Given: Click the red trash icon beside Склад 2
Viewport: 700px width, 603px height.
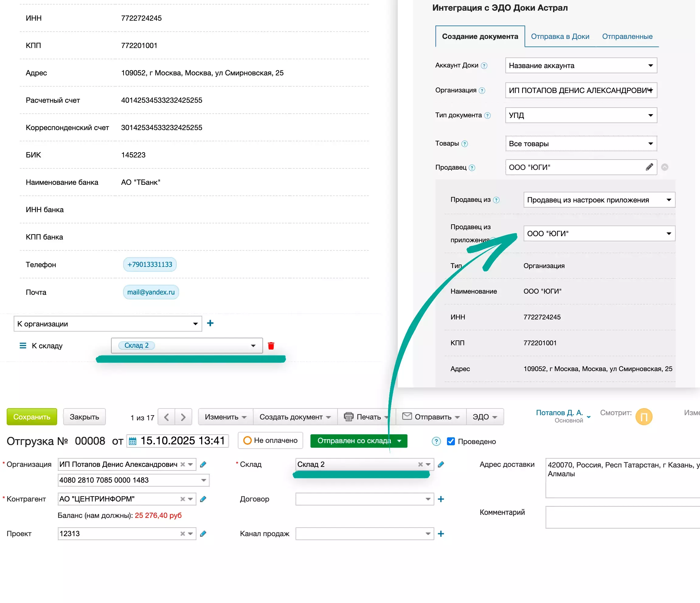Looking at the screenshot, I should point(271,346).
